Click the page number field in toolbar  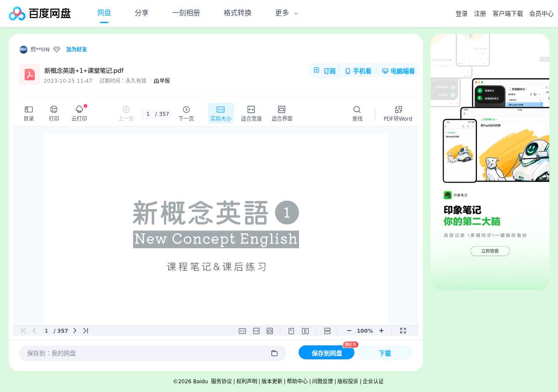tap(148, 114)
